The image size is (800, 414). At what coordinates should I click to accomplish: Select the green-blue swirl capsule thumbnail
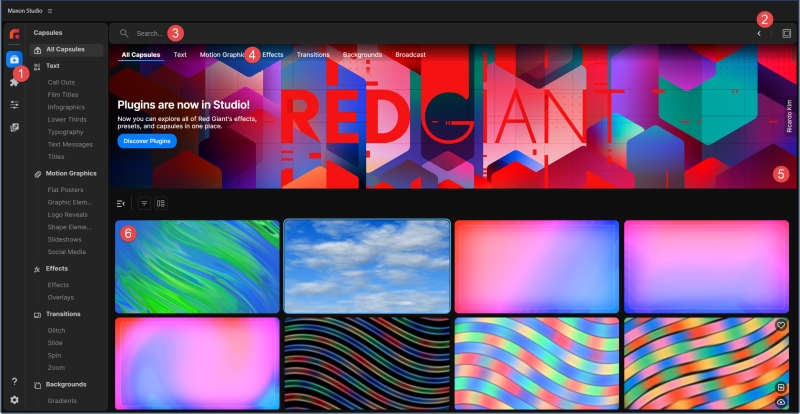[x=197, y=266]
